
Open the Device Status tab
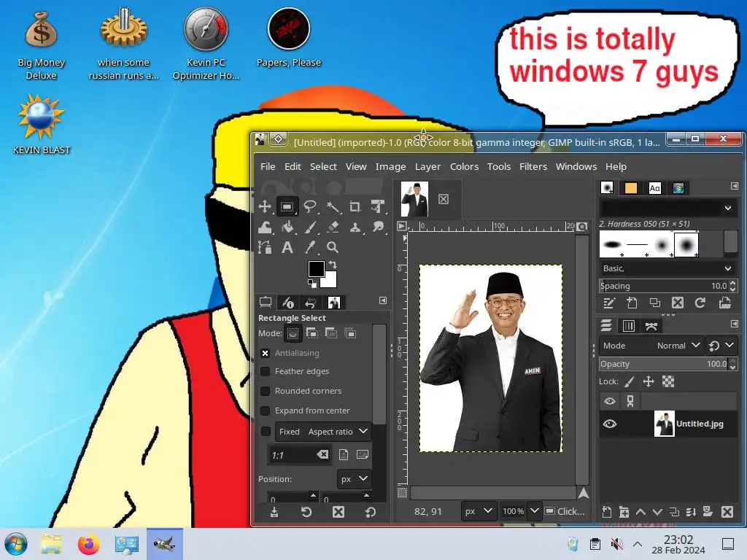point(287,303)
